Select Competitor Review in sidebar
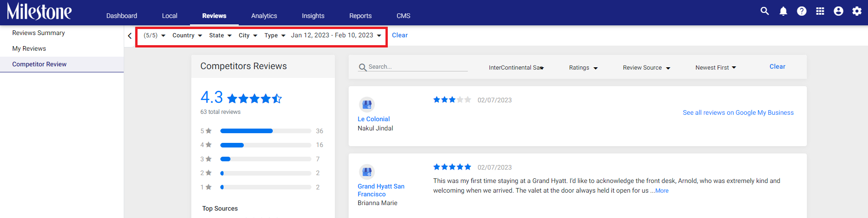Image resolution: width=868 pixels, height=218 pixels. pyautogui.click(x=62, y=65)
